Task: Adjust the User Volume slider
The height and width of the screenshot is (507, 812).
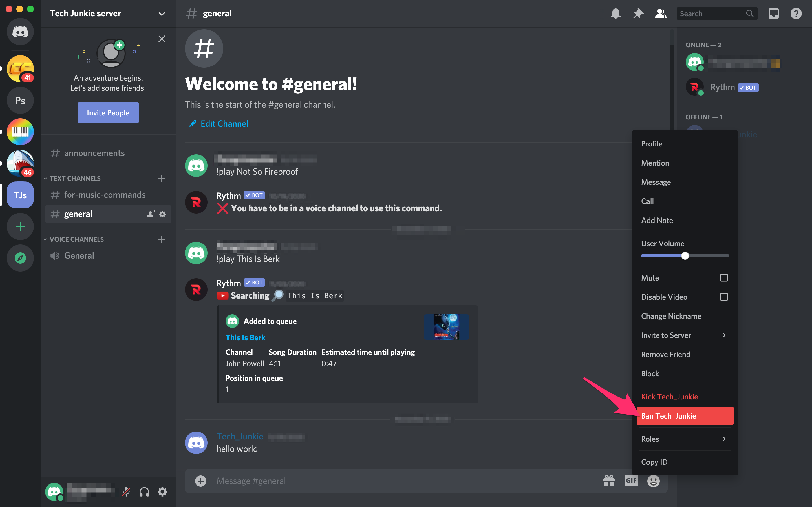Action: point(685,255)
